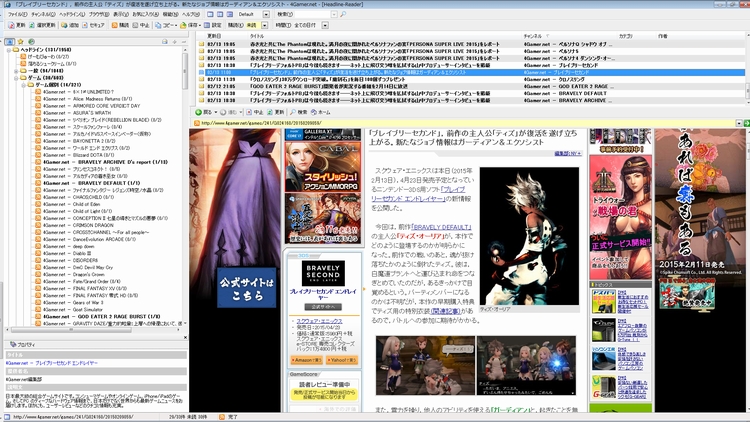Open the チャンネル menu
The width and height of the screenshot is (750, 422).
coord(43,14)
